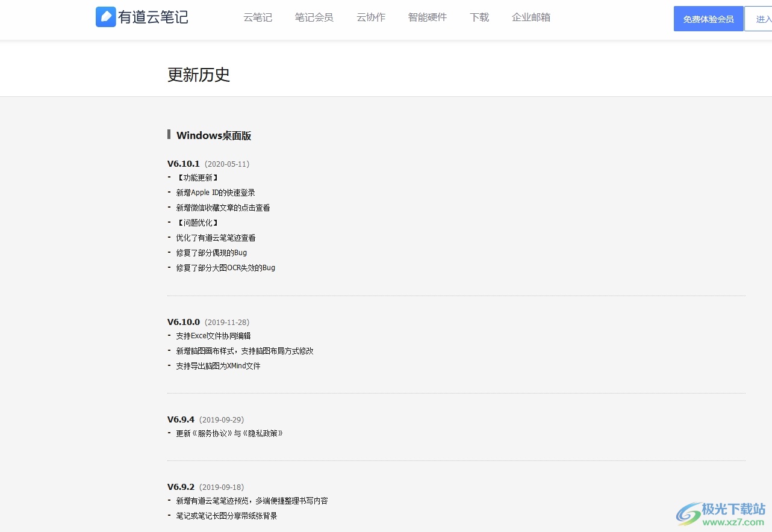Image resolution: width=772 pixels, height=532 pixels.
Task: Click 新增Apple ID的快速登录 entry
Action: [x=216, y=193]
